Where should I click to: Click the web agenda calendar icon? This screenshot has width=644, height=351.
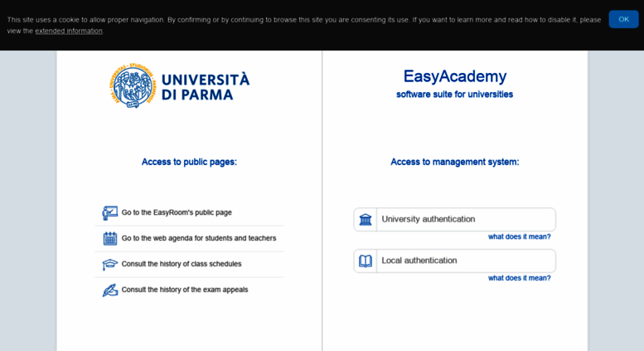coord(109,238)
